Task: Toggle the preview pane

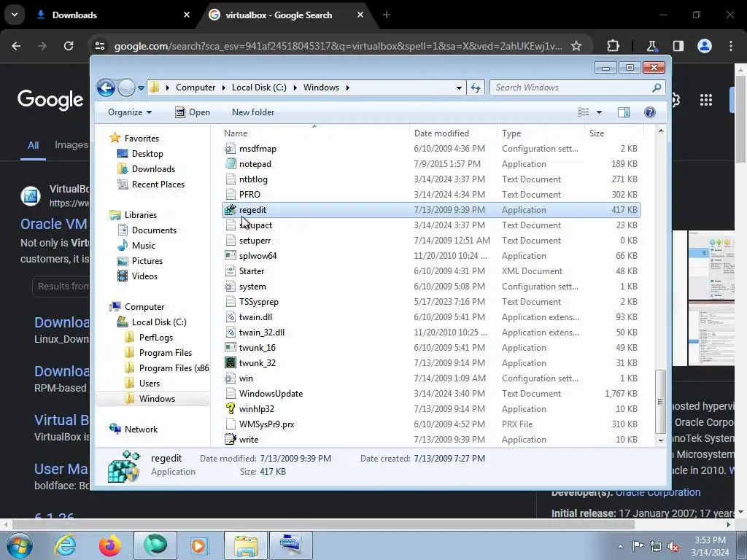Action: [x=624, y=112]
